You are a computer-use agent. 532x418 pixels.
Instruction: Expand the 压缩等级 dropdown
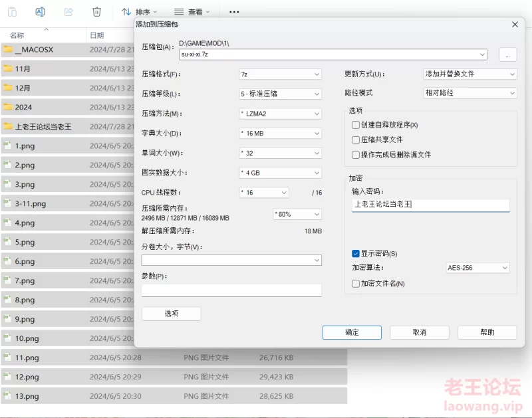click(280, 94)
